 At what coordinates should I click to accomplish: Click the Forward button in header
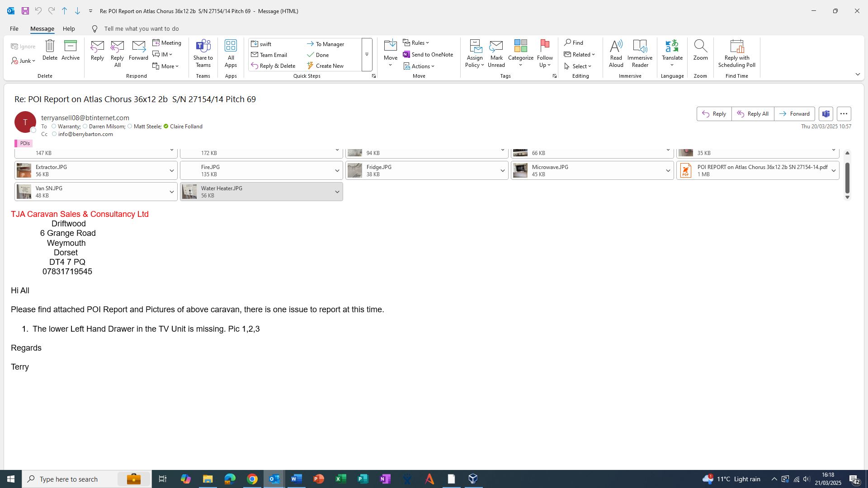794,114
